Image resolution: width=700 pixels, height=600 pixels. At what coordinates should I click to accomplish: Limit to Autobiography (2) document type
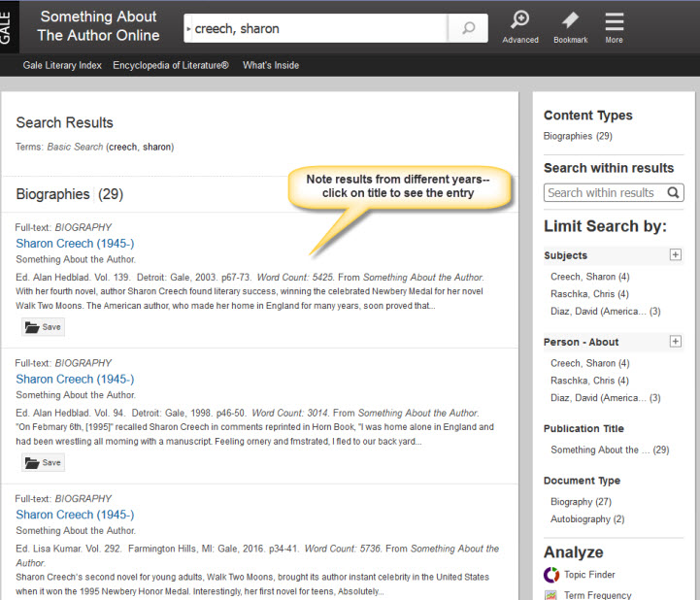click(587, 519)
